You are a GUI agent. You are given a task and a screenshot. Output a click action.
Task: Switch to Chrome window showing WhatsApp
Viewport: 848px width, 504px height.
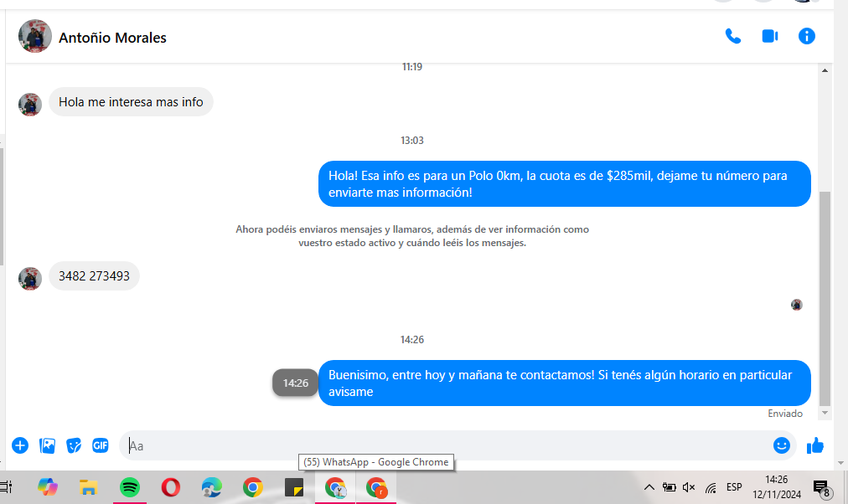point(335,487)
